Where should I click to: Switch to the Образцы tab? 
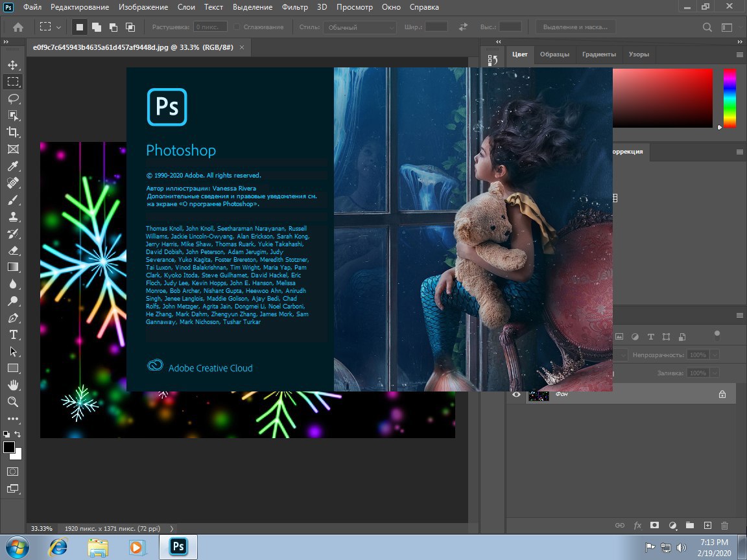(554, 54)
